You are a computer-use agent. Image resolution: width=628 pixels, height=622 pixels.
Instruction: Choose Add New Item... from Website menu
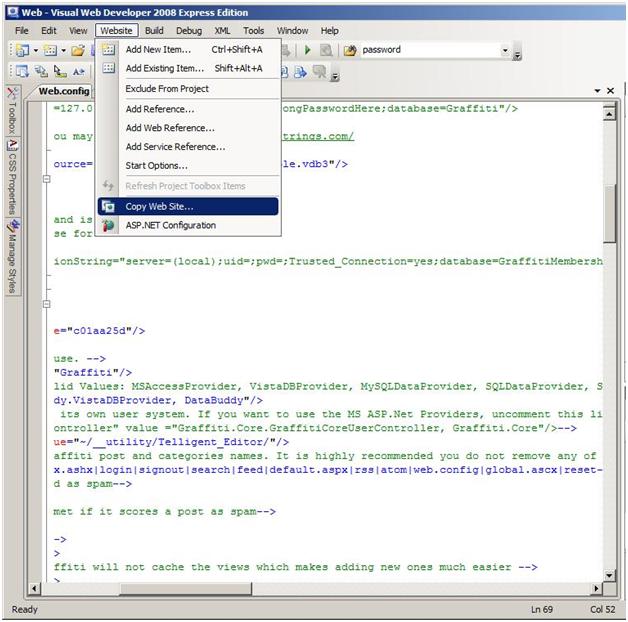tap(188, 50)
